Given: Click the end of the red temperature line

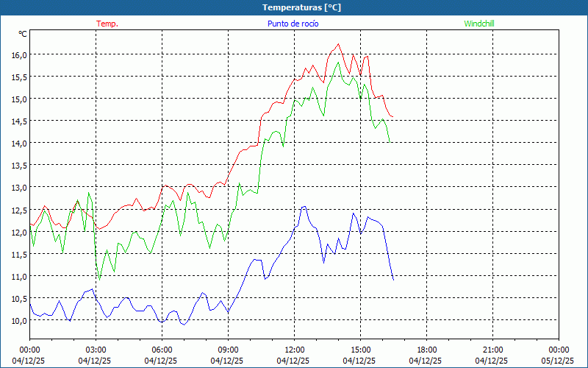Looking at the screenshot, I should (392, 117).
